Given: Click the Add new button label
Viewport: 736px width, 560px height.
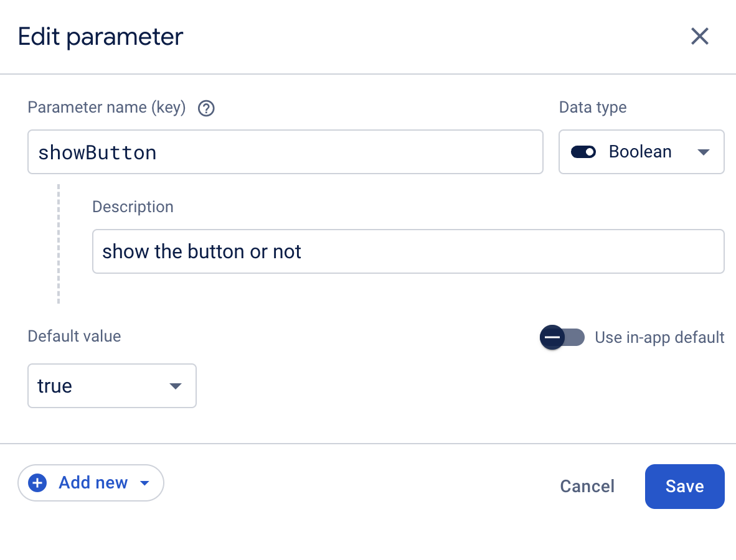Looking at the screenshot, I should tap(93, 483).
